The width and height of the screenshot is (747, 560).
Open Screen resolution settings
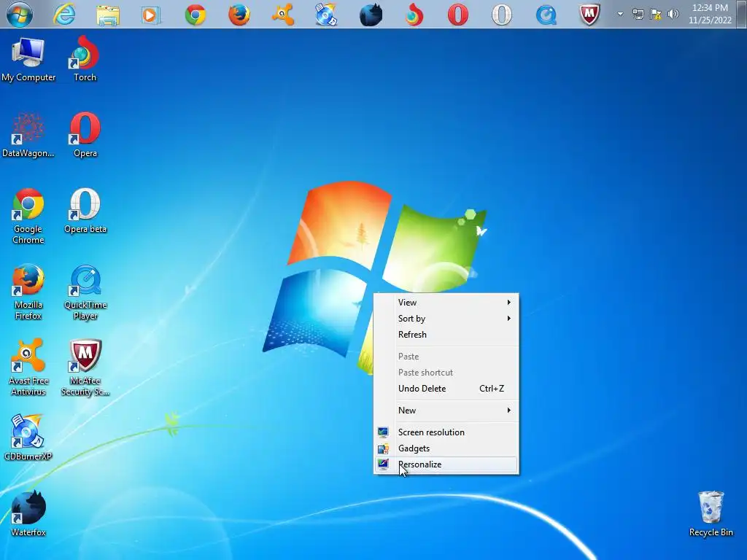[x=446, y=432]
